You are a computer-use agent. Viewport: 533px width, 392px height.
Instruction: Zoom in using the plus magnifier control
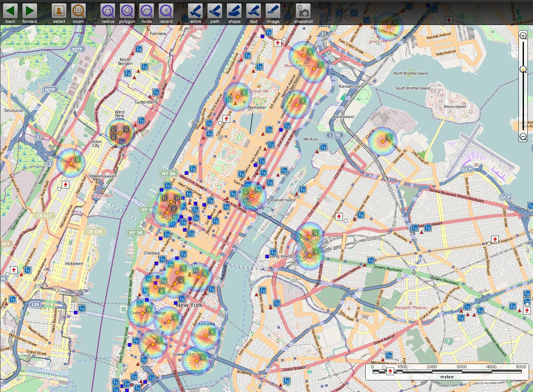coord(522,37)
